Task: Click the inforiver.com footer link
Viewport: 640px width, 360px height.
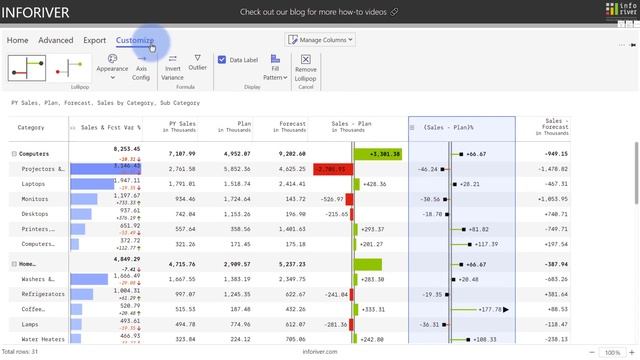Action: pyautogui.click(x=320, y=351)
